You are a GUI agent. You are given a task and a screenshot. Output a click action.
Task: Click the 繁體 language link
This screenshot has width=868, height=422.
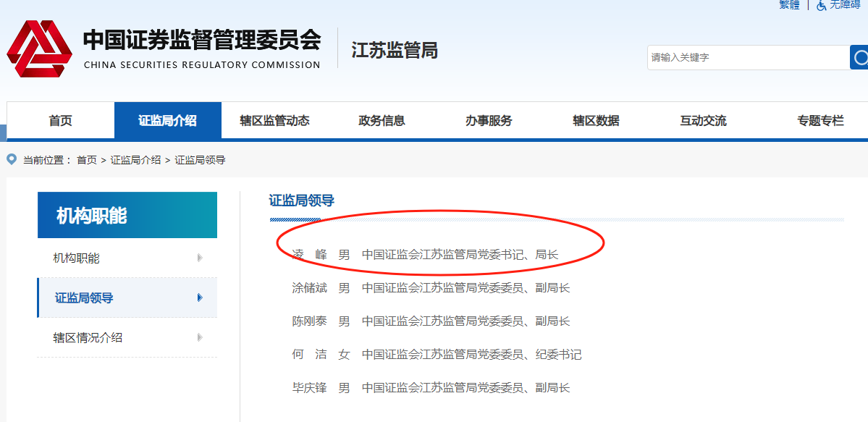point(789,4)
